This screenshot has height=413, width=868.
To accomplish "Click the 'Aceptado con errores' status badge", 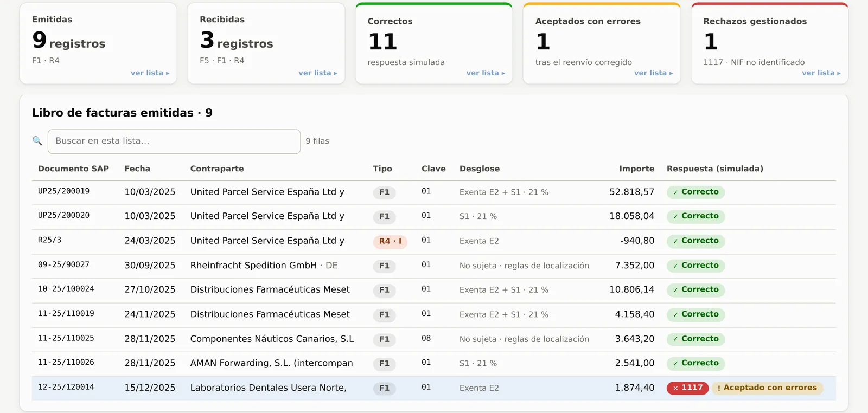I will 767,388.
